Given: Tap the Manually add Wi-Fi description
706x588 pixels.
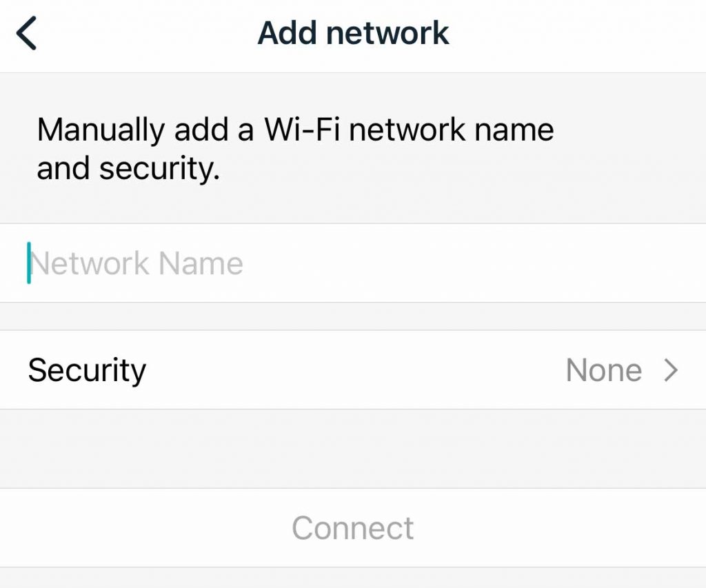Looking at the screenshot, I should coord(295,130).
